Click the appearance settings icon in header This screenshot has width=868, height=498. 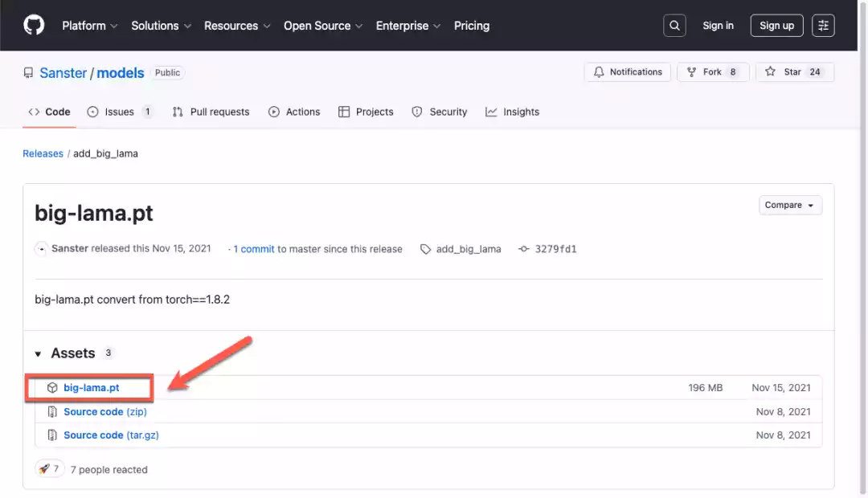coord(823,26)
